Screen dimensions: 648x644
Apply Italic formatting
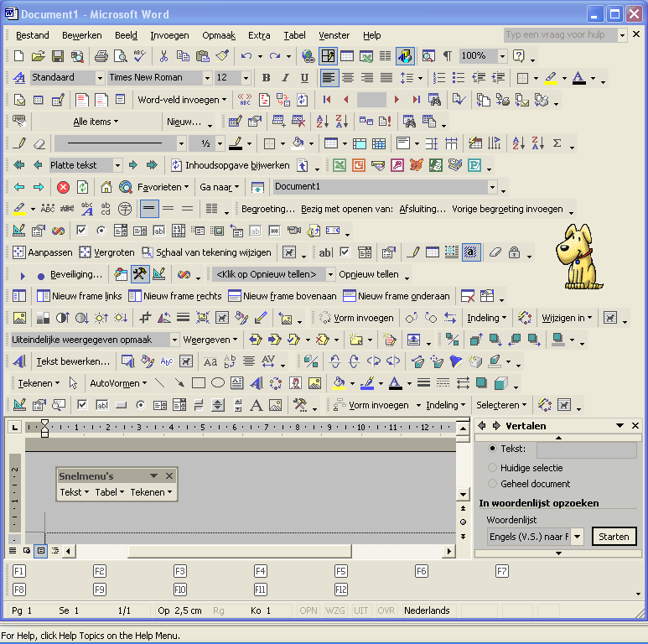[285, 78]
